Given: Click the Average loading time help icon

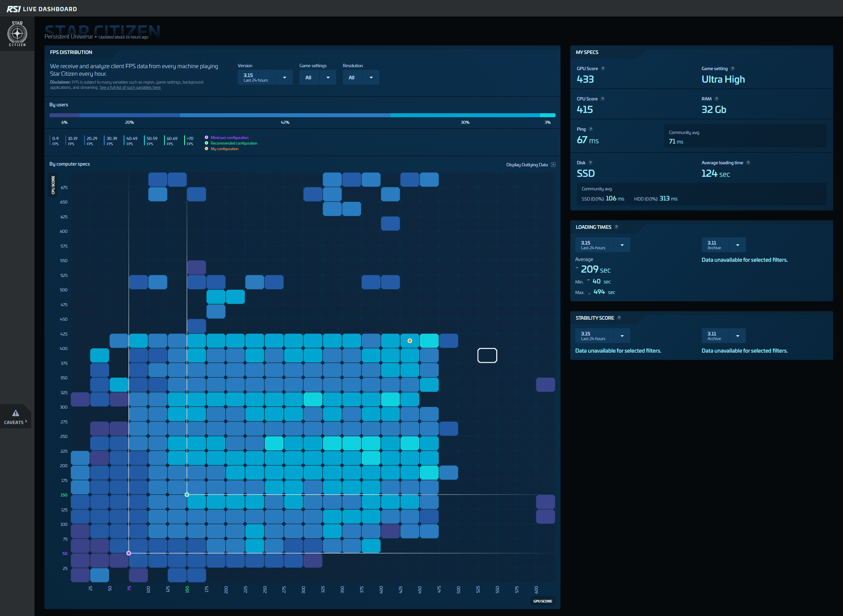Looking at the screenshot, I should point(748,163).
